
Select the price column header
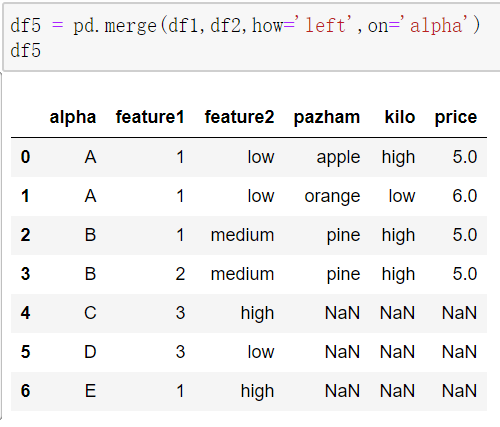click(x=456, y=117)
